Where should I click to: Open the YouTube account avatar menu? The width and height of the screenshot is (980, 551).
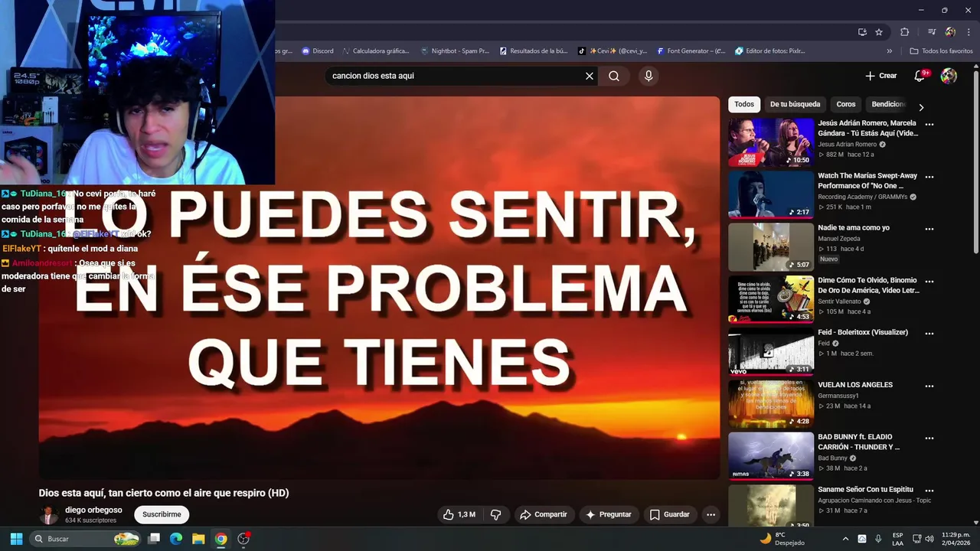point(949,76)
